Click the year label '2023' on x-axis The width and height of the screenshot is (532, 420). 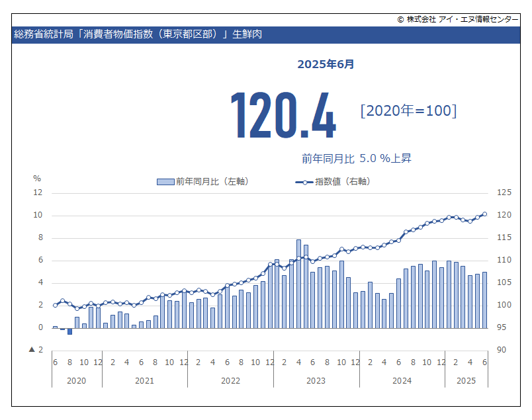coord(316,381)
